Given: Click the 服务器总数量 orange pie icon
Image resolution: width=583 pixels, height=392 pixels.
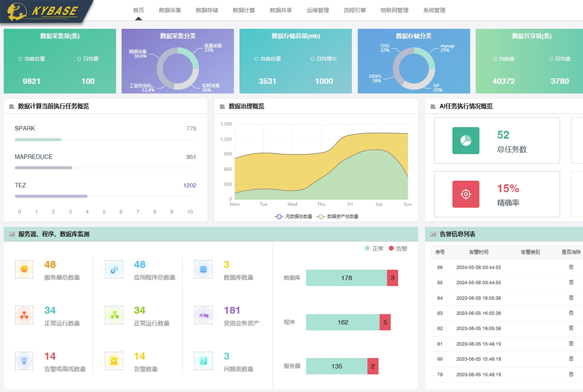Looking at the screenshot, I should tap(24, 269).
